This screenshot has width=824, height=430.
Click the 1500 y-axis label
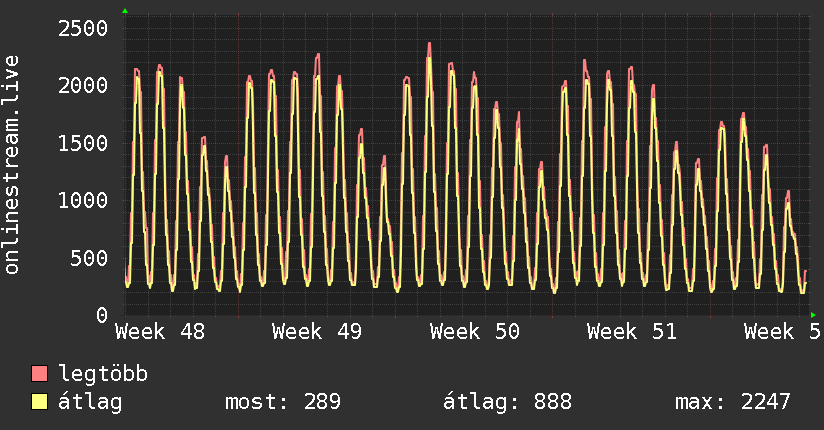(x=83, y=143)
